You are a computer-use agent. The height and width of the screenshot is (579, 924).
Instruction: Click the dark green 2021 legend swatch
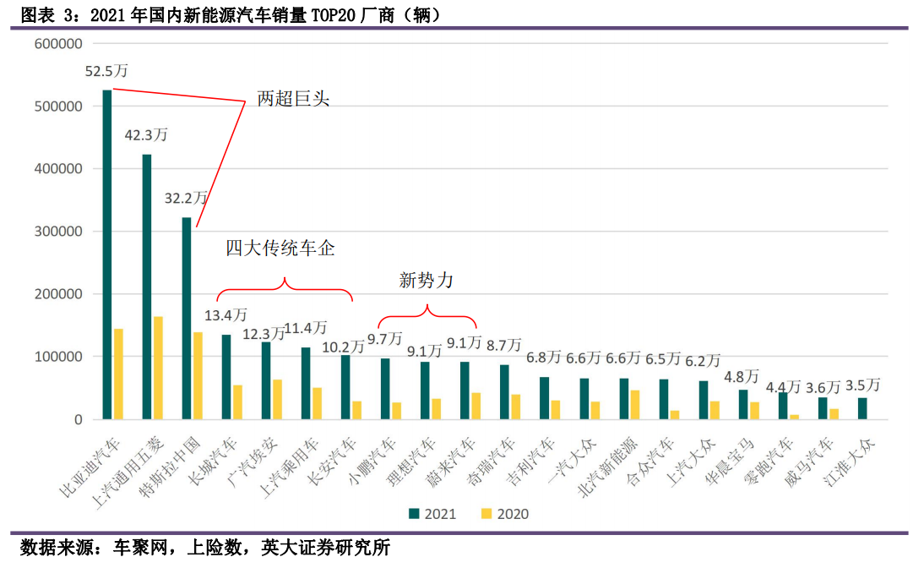click(414, 514)
